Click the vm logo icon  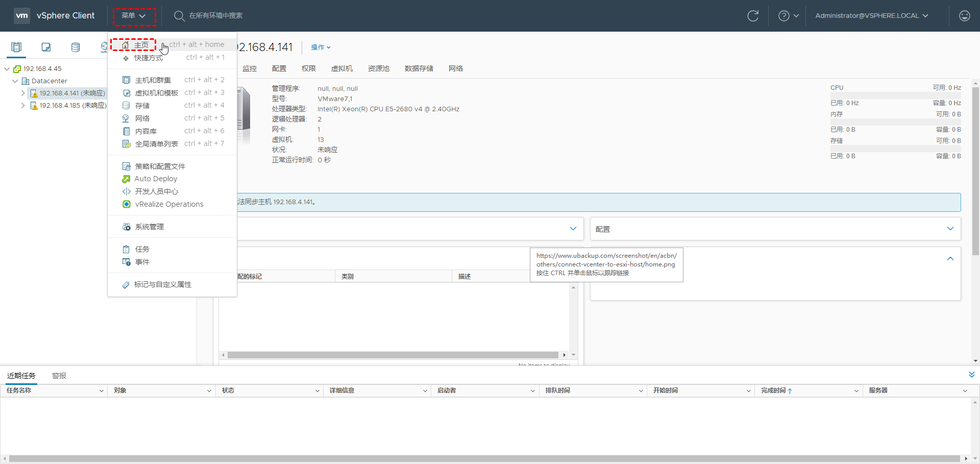[22, 16]
